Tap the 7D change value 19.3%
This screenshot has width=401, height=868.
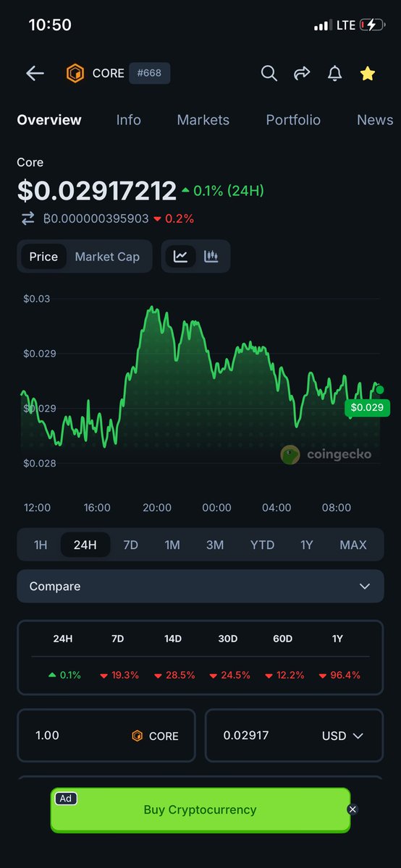click(x=119, y=675)
